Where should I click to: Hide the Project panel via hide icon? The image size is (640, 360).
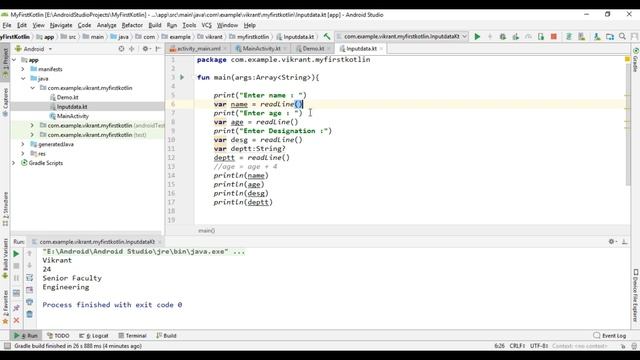pyautogui.click(x=158, y=49)
